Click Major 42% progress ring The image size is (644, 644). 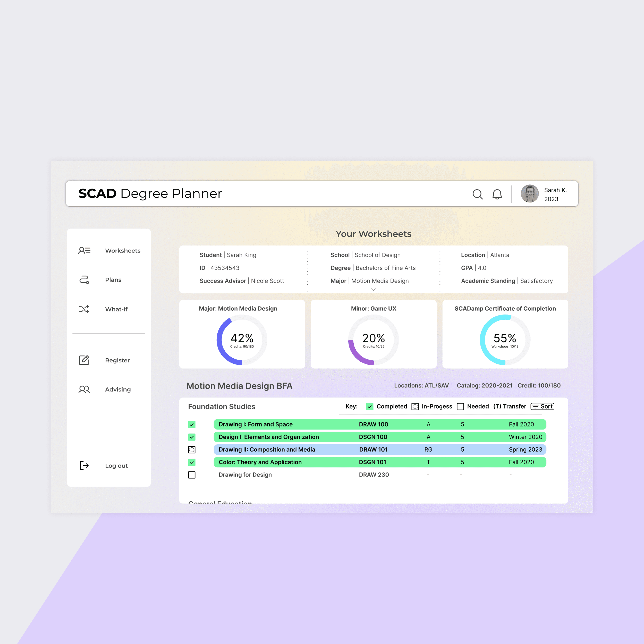[242, 340]
